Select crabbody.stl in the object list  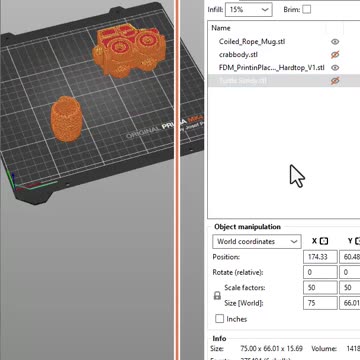(x=238, y=54)
